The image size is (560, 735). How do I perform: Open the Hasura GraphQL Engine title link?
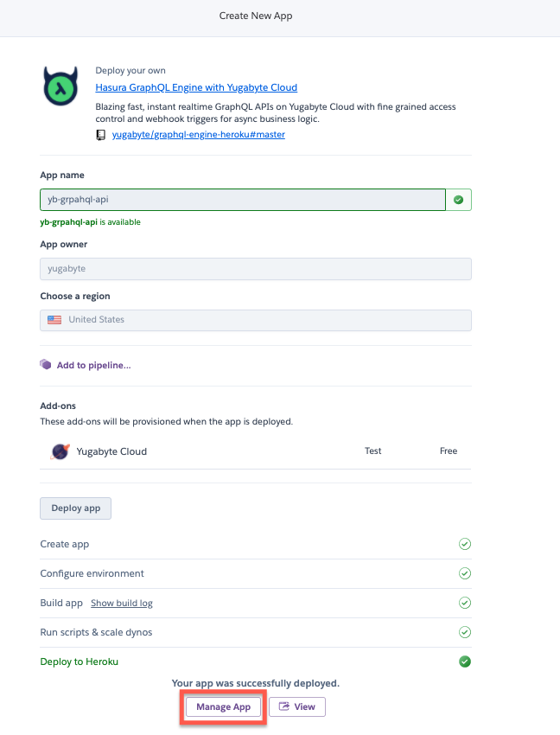(196, 87)
